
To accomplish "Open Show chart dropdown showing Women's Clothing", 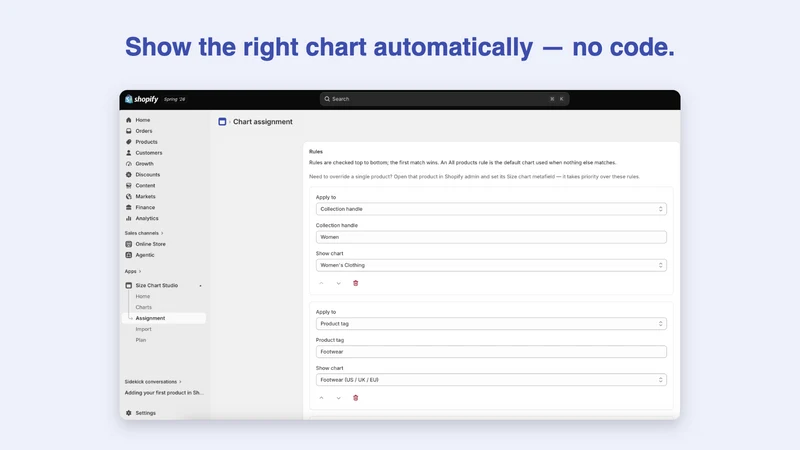I will 491,265.
